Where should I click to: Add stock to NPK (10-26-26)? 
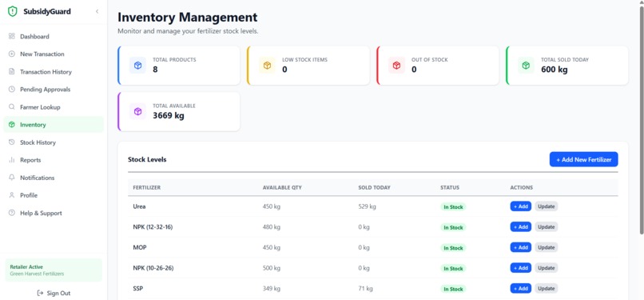(521, 268)
